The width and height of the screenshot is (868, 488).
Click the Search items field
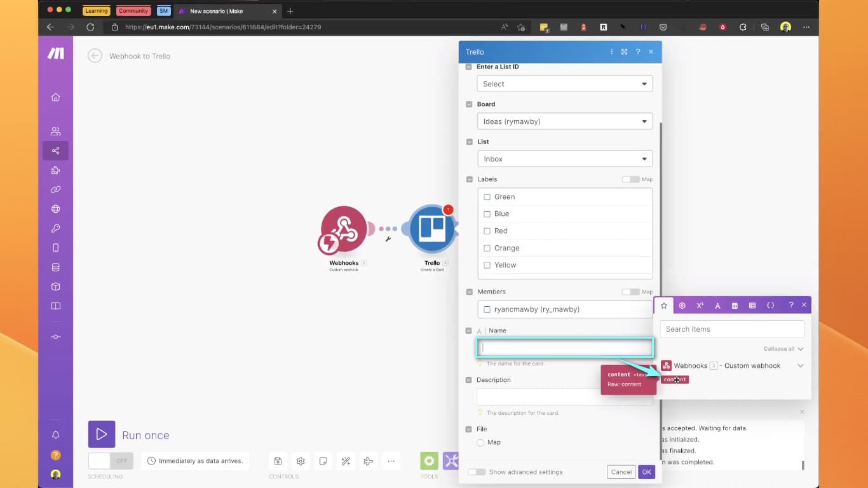(x=732, y=329)
